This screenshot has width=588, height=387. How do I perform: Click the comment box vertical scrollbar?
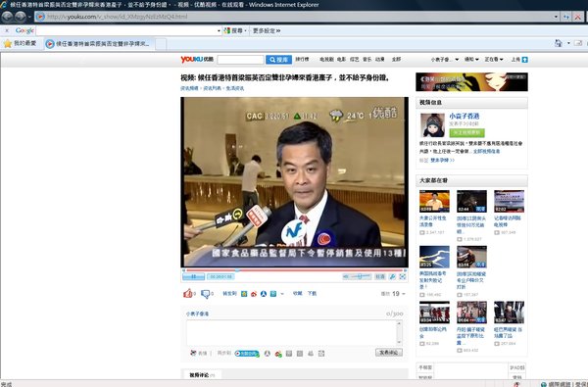coord(400,333)
